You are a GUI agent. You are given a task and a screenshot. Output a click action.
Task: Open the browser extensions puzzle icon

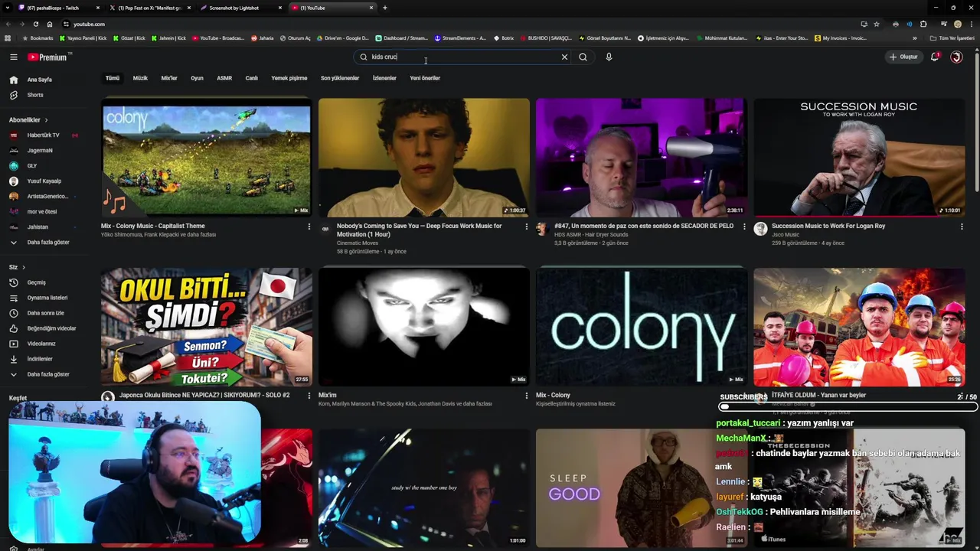(923, 24)
